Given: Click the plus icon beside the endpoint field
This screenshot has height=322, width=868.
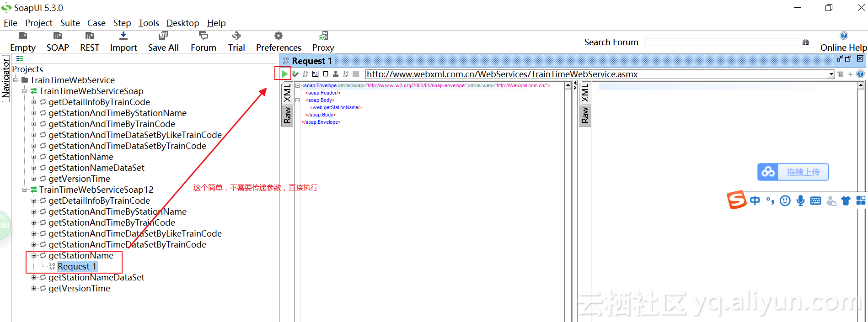Looking at the screenshot, I should [850, 74].
